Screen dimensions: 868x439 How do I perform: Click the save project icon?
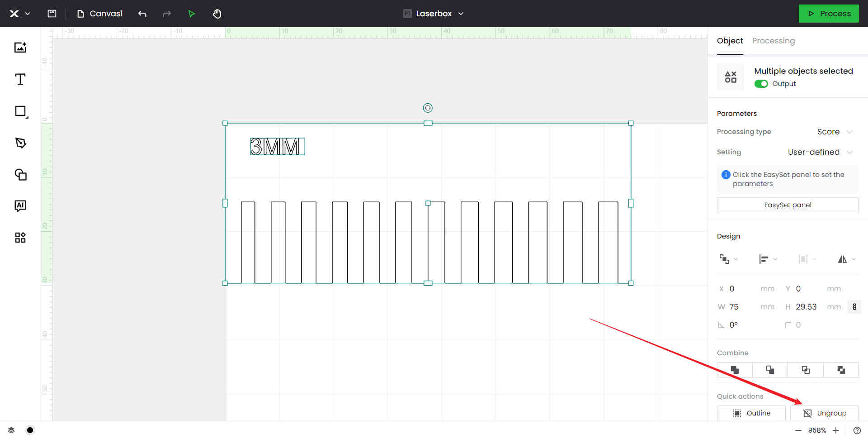pyautogui.click(x=52, y=14)
